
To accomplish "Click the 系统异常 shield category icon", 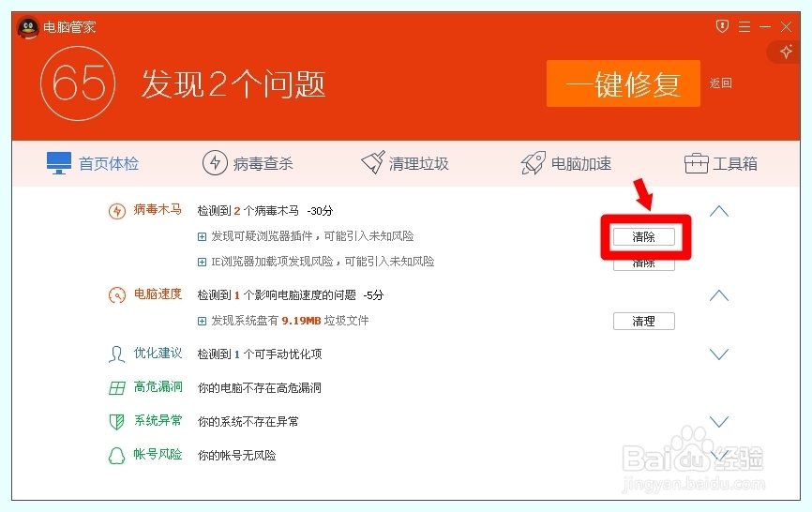I will [x=116, y=422].
